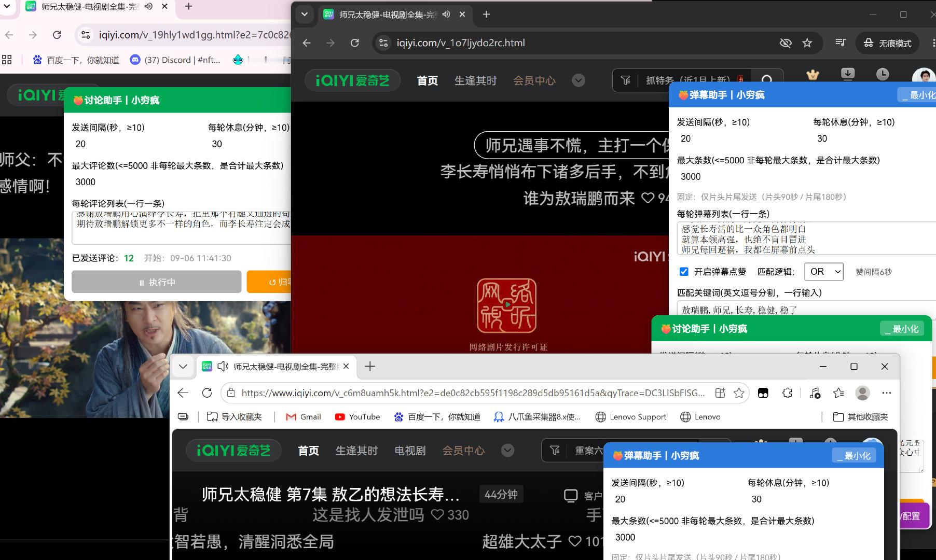Image resolution: width=936 pixels, height=560 pixels.
Task: Refresh page in Edge window
Action: [207, 393]
